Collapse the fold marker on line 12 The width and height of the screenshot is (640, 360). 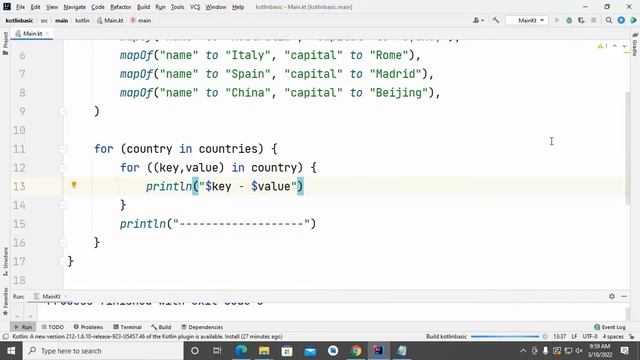click(63, 168)
